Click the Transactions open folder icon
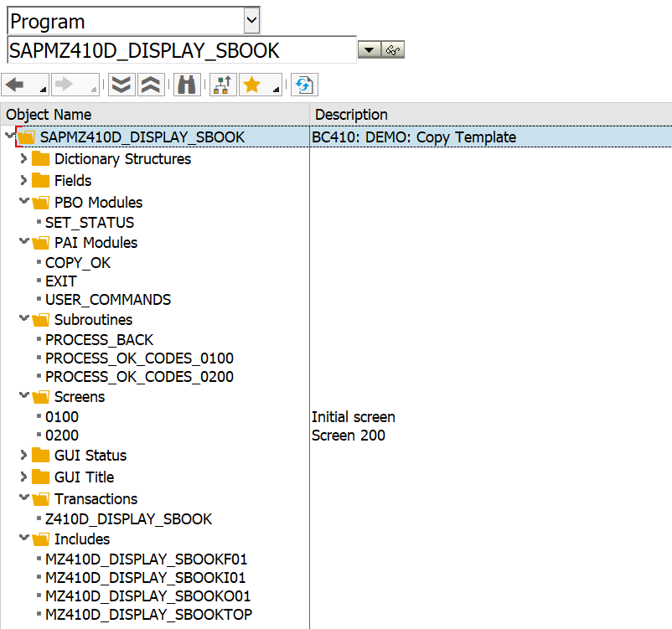This screenshot has height=629, width=672. pos(41,498)
